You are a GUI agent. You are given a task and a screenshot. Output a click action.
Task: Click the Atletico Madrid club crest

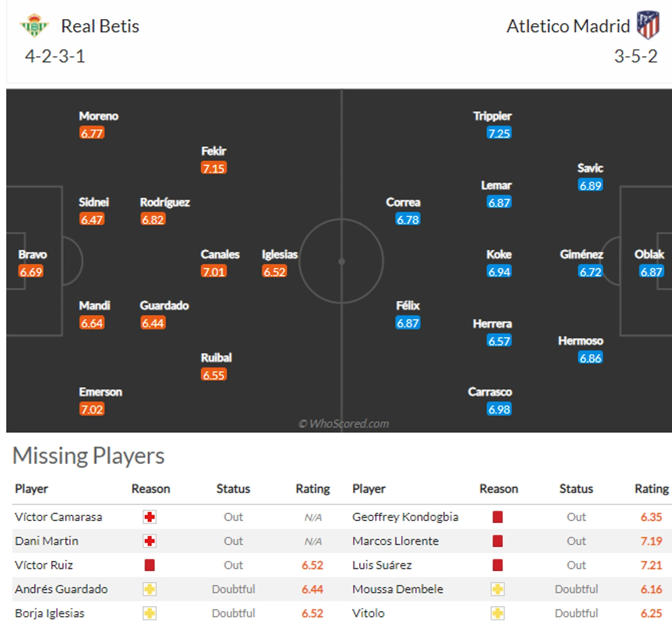click(648, 25)
